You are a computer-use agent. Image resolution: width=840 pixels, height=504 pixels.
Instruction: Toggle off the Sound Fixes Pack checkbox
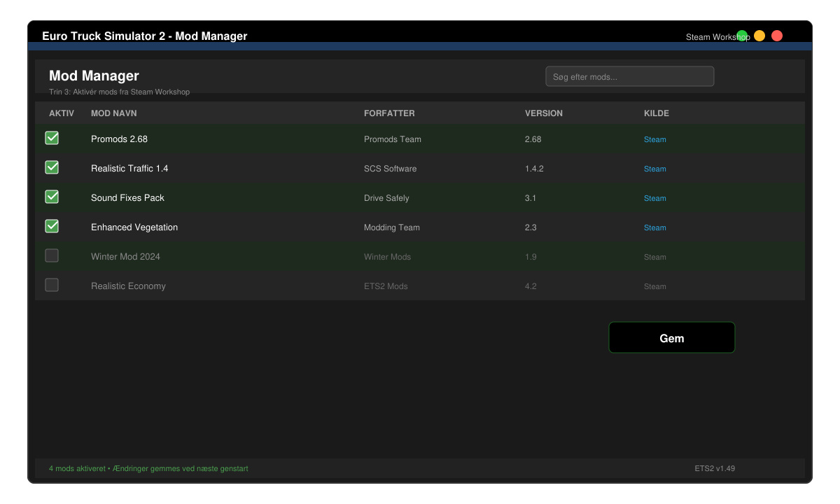pos(52,197)
